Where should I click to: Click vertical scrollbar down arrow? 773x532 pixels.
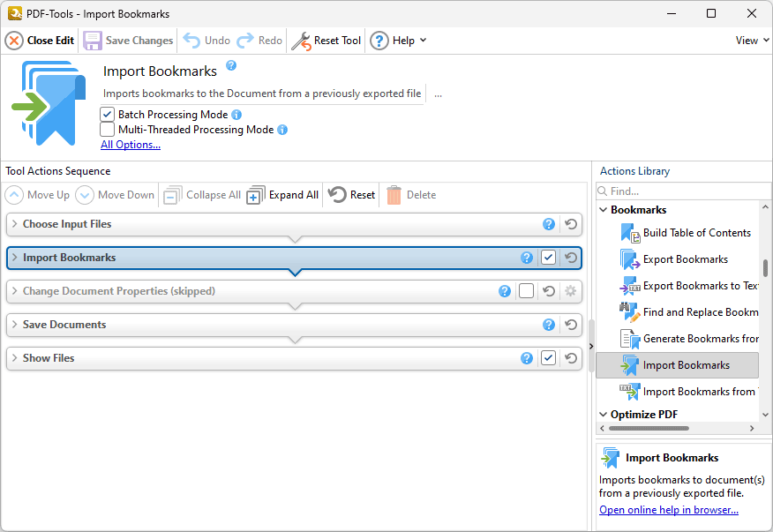click(765, 416)
